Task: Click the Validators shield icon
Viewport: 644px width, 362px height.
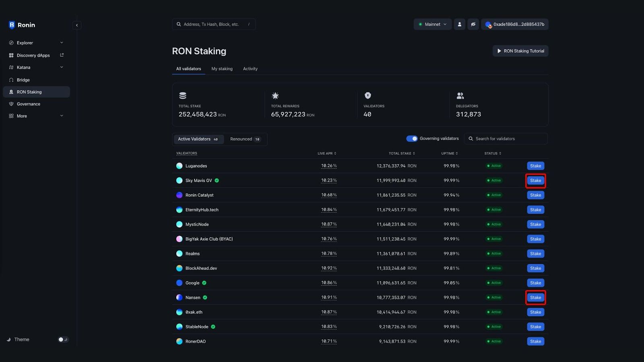Action: coord(367,95)
